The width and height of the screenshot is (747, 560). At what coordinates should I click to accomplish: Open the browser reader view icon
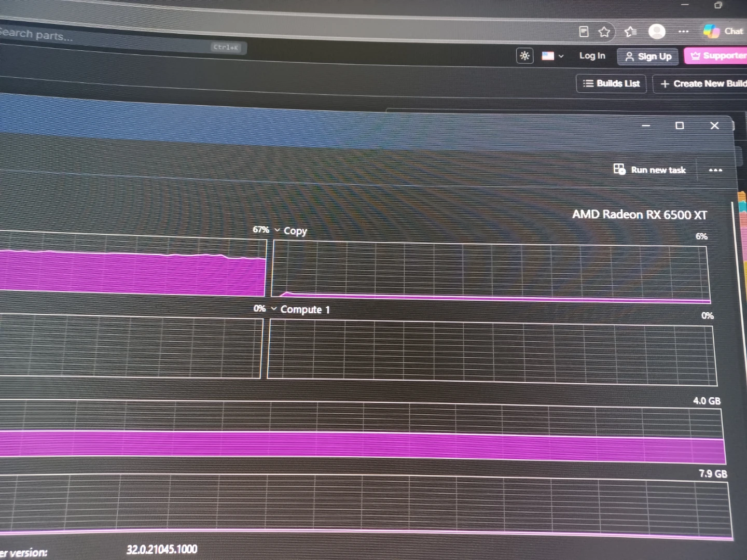(x=584, y=32)
